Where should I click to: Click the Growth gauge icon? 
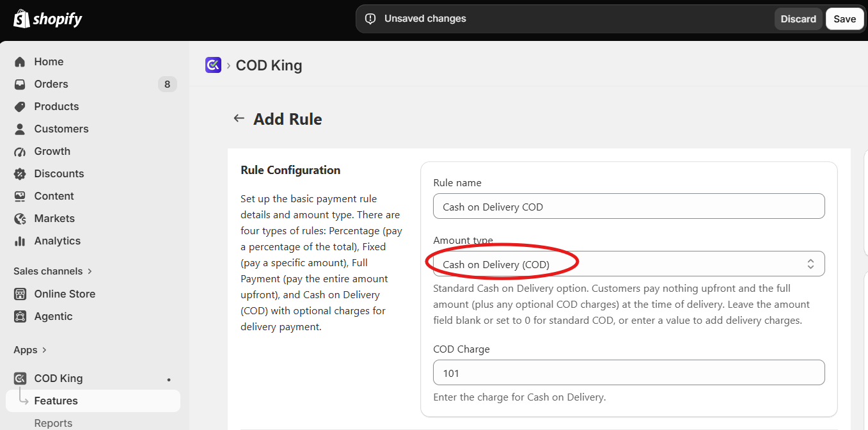coord(20,151)
